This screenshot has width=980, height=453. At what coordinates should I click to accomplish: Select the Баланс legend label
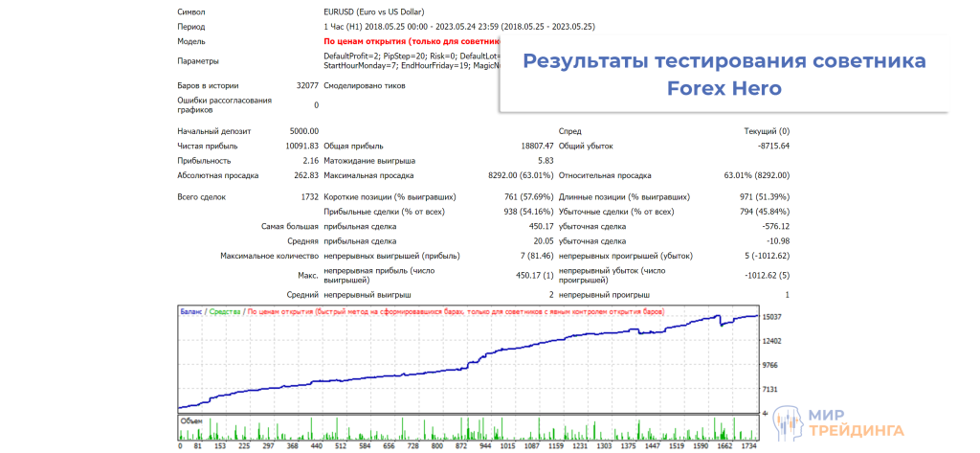point(191,311)
